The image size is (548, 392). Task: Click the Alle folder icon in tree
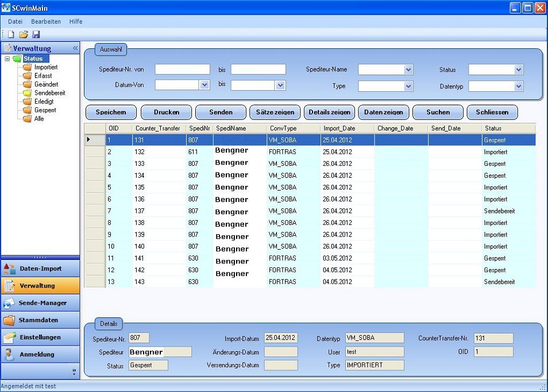coord(27,119)
